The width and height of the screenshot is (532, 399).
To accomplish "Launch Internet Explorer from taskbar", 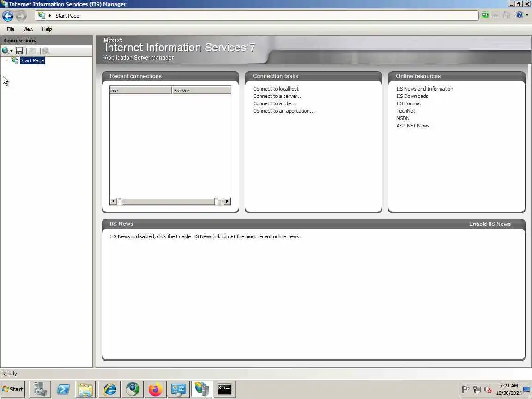I will click(109, 389).
